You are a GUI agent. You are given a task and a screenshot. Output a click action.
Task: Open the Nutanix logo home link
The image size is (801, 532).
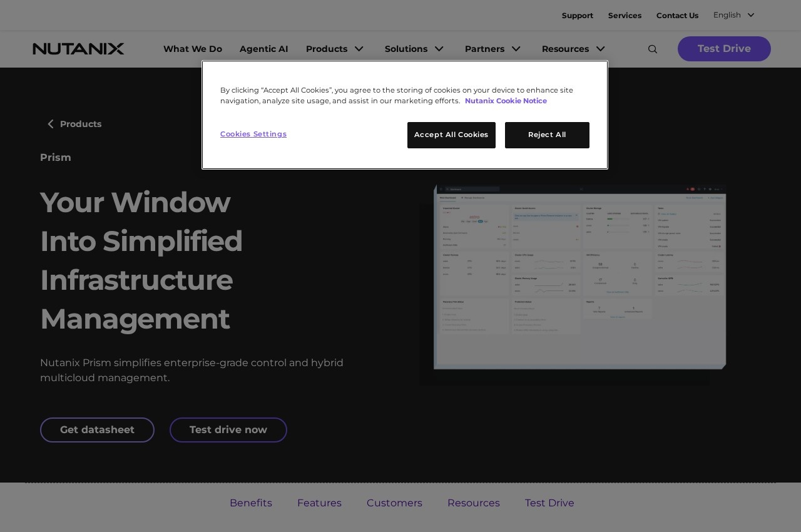[79, 49]
